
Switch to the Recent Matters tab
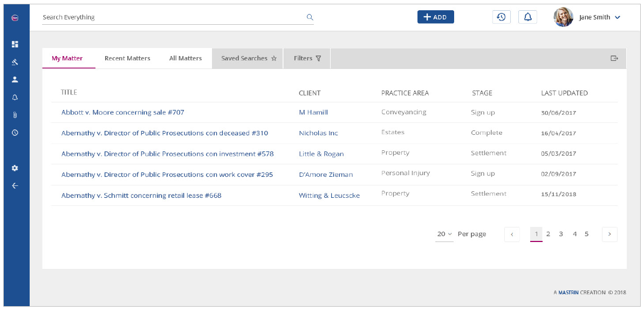(127, 58)
